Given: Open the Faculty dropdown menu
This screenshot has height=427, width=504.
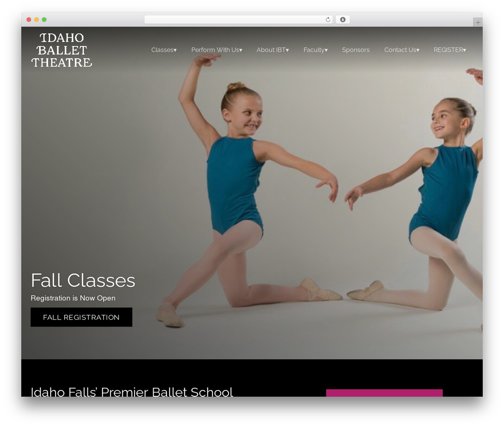Looking at the screenshot, I should click(315, 50).
